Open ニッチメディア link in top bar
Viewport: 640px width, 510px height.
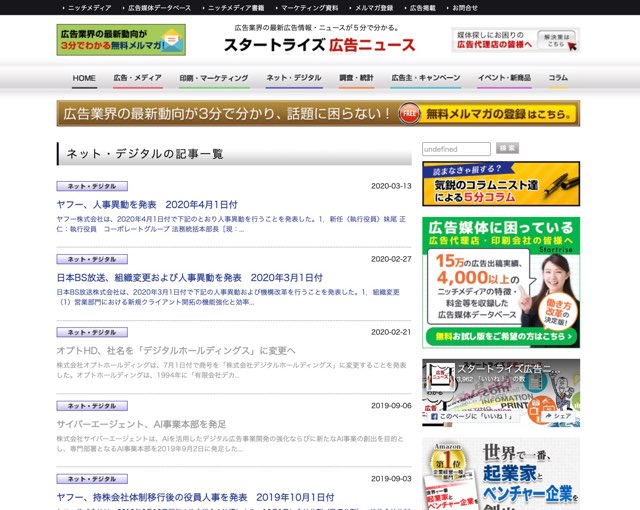click(x=89, y=8)
